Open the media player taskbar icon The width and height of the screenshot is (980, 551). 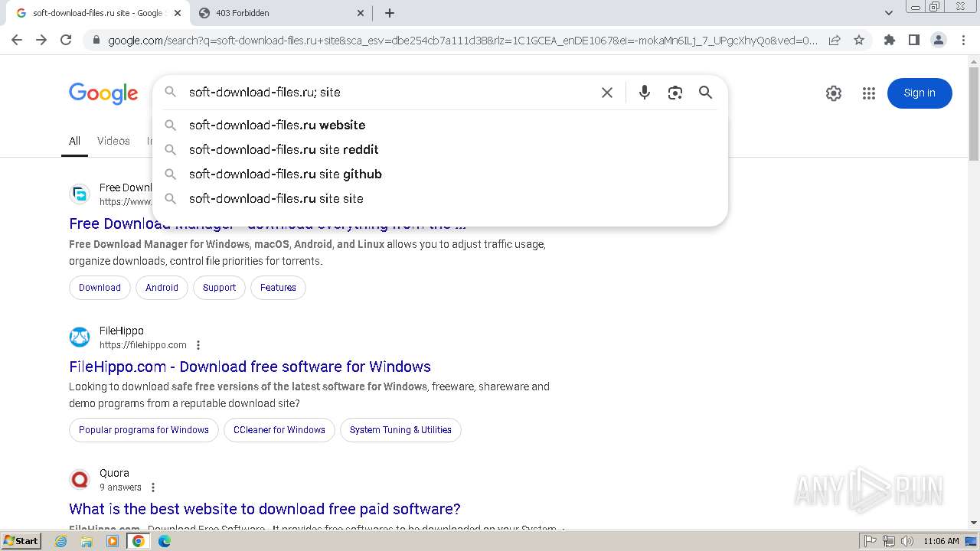click(113, 541)
